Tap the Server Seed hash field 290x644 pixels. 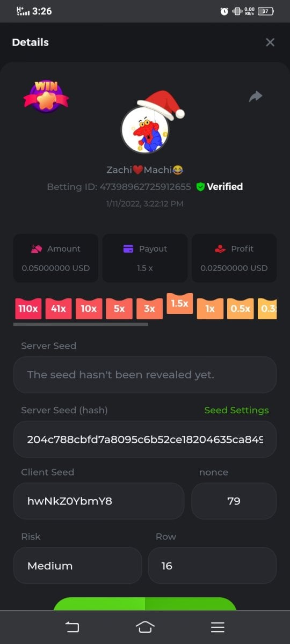tap(145, 439)
